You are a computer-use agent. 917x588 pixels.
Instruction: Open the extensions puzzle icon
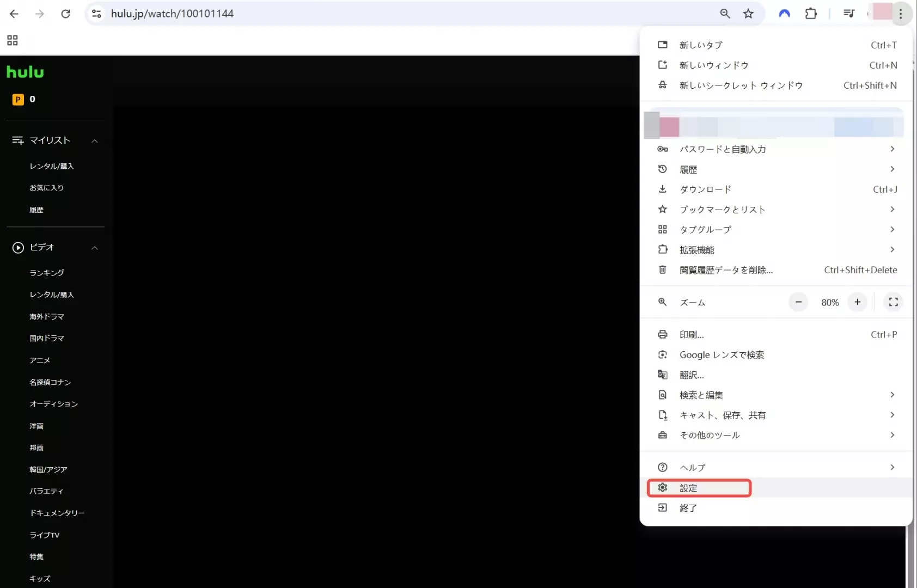(811, 14)
